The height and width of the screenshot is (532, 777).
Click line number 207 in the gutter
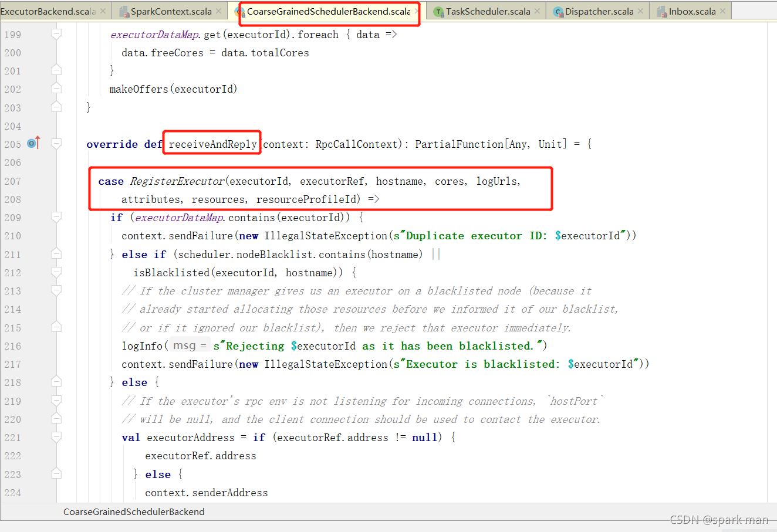pos(12,181)
